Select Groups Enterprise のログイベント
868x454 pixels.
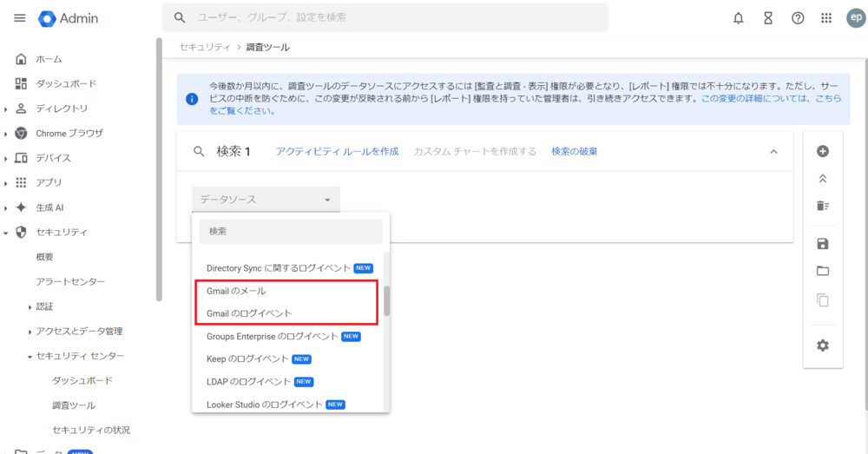[x=289, y=336]
